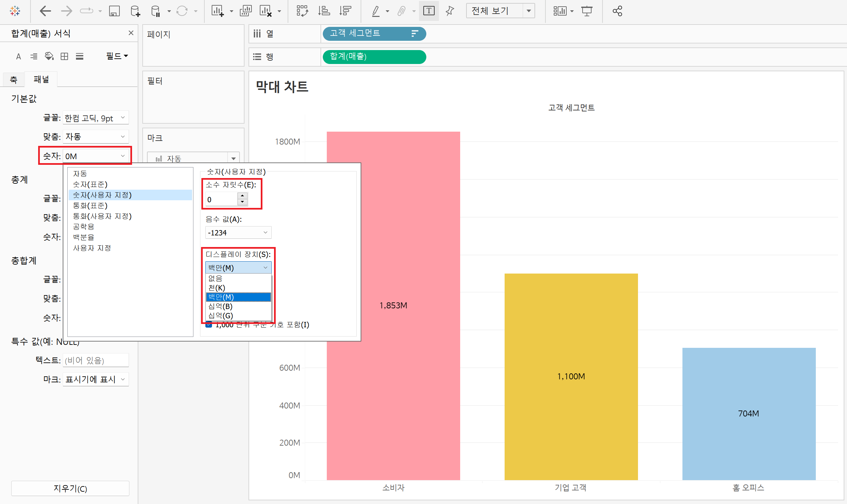Toggle the Show mark labels T button
Viewport: 847px width, 504px height.
click(x=429, y=11)
